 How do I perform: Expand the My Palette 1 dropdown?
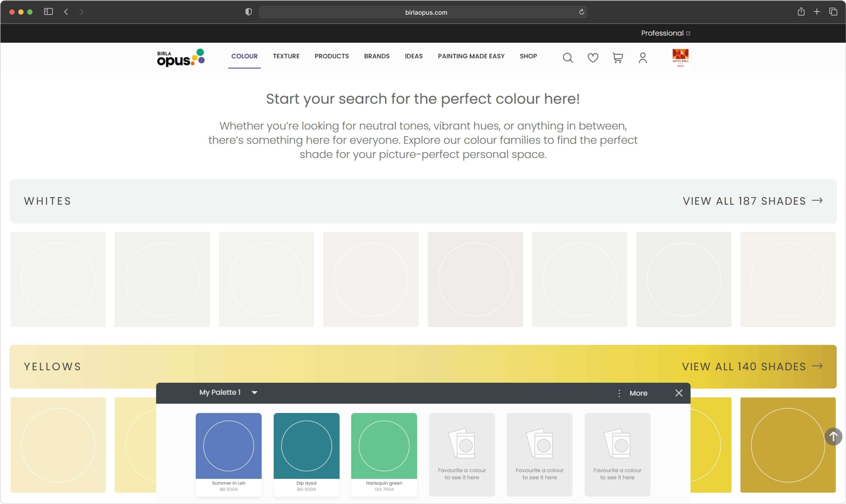click(254, 393)
